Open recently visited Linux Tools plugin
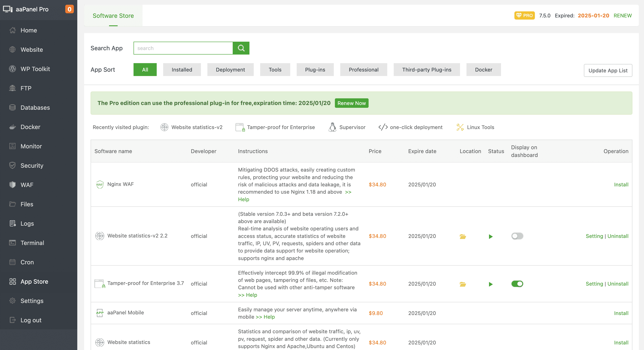The width and height of the screenshot is (644, 350). tap(475, 127)
